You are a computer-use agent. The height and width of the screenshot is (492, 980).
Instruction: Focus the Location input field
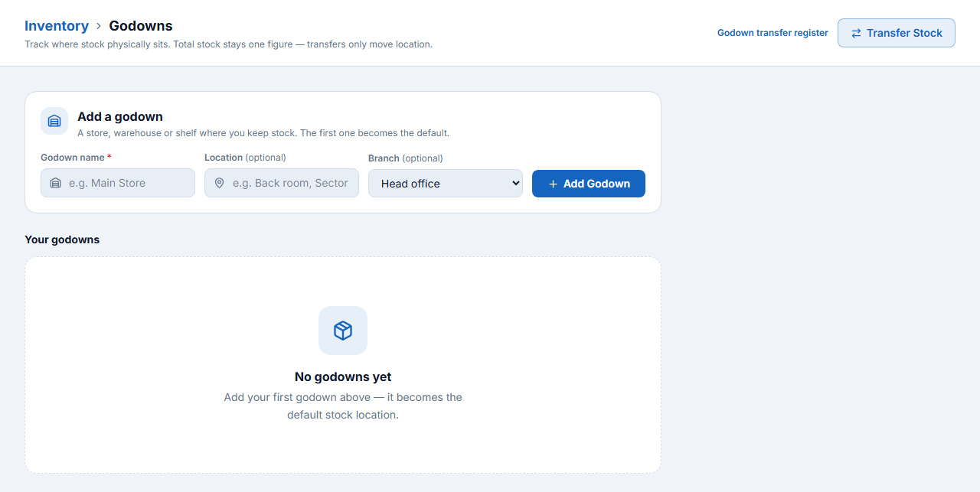coord(282,183)
